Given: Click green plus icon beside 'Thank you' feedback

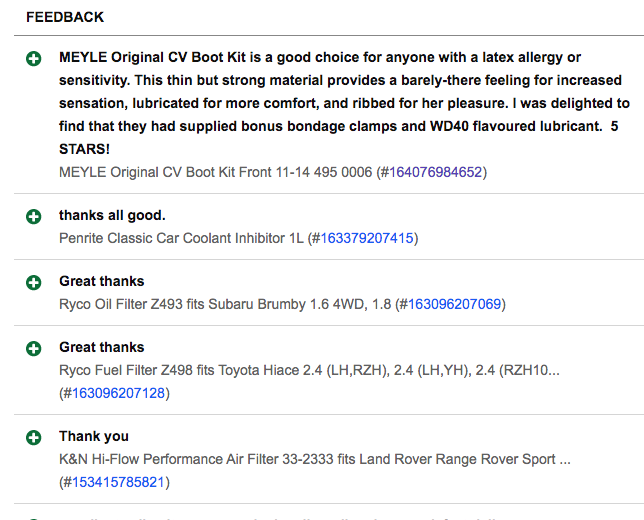Looking at the screenshot, I should pyautogui.click(x=34, y=437).
